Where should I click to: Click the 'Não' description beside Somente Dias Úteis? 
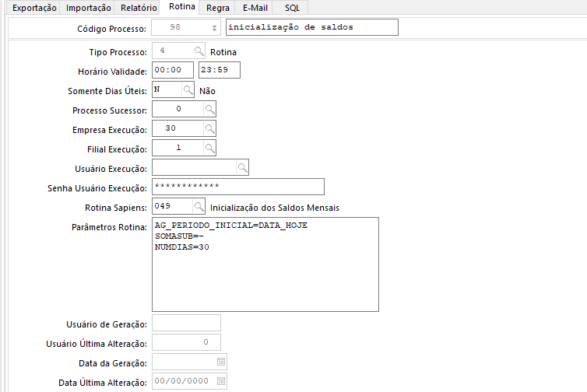tap(207, 91)
